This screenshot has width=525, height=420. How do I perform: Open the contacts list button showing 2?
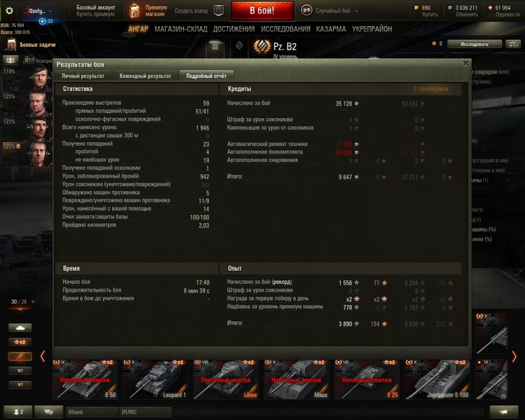(x=18, y=412)
